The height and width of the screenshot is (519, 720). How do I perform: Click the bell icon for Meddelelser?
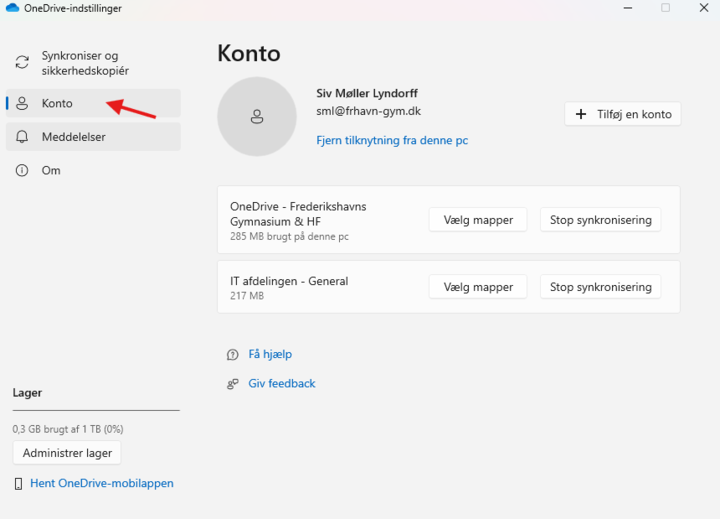coord(22,137)
